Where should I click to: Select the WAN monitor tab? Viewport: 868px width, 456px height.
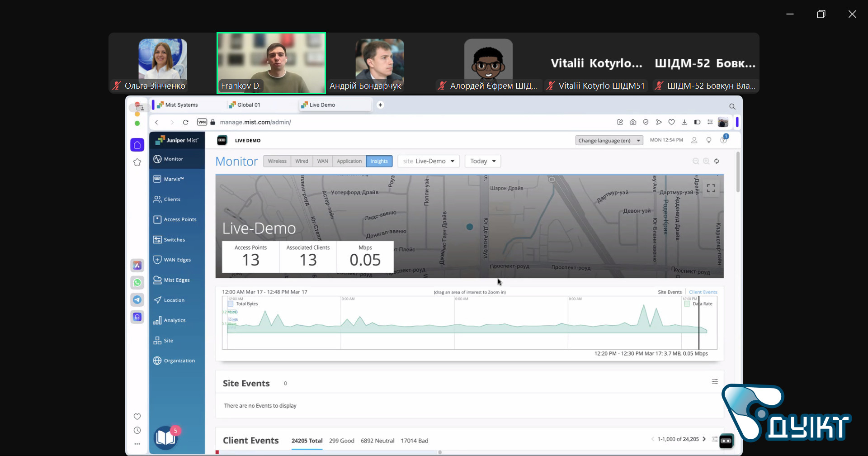[x=322, y=161]
